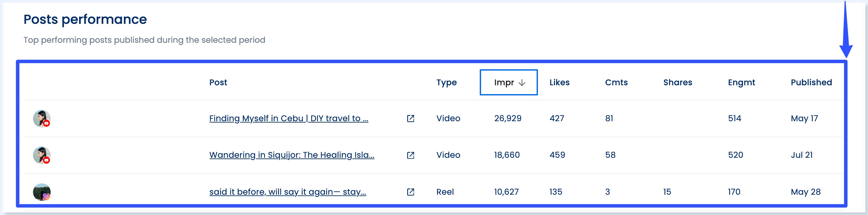The width and height of the screenshot is (868, 215).
Task: Select the Impr column header
Action: (504, 83)
